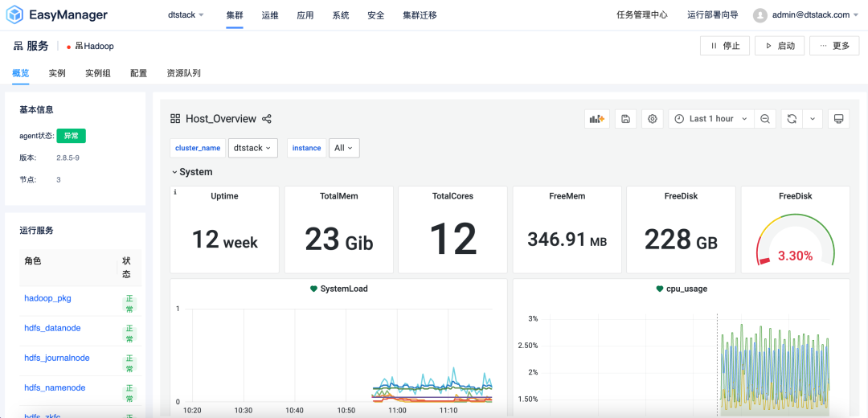868x418 pixels.
Task: Click the 346.91 MB free memory value
Action: pos(567,240)
